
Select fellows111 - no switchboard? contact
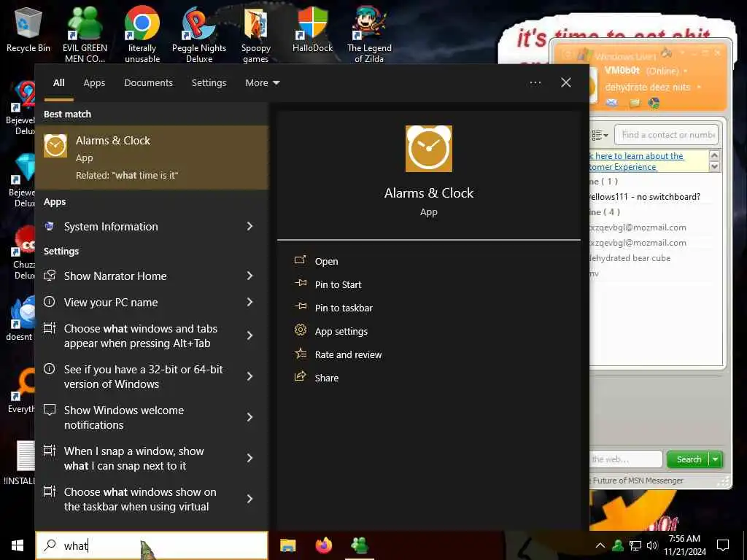(645, 197)
